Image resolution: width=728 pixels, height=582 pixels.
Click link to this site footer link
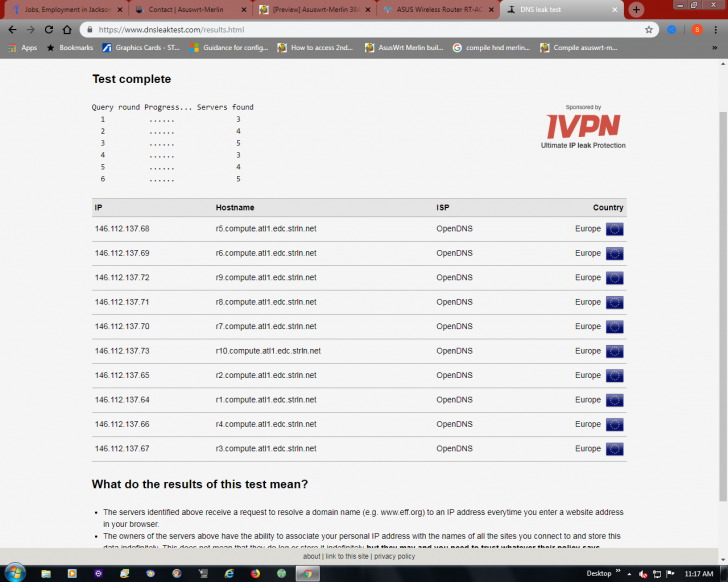pos(347,556)
